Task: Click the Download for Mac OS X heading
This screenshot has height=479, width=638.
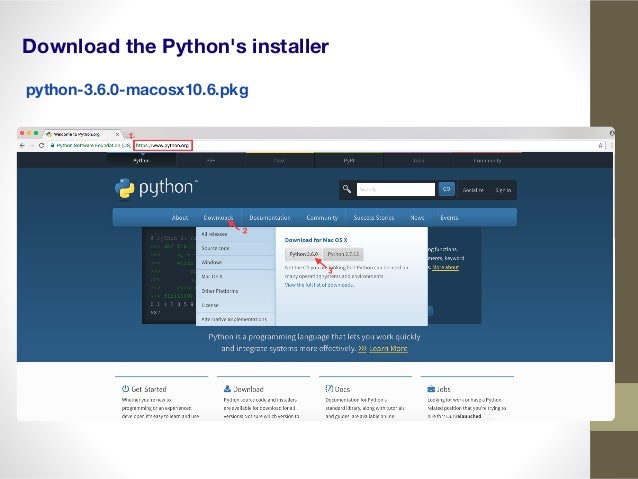Action: point(316,240)
